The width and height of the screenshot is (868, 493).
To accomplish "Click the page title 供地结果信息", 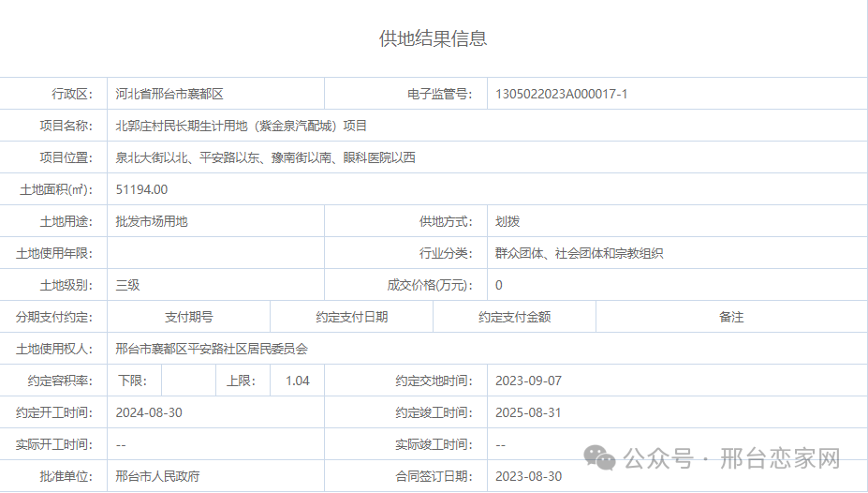I will pos(433,38).
